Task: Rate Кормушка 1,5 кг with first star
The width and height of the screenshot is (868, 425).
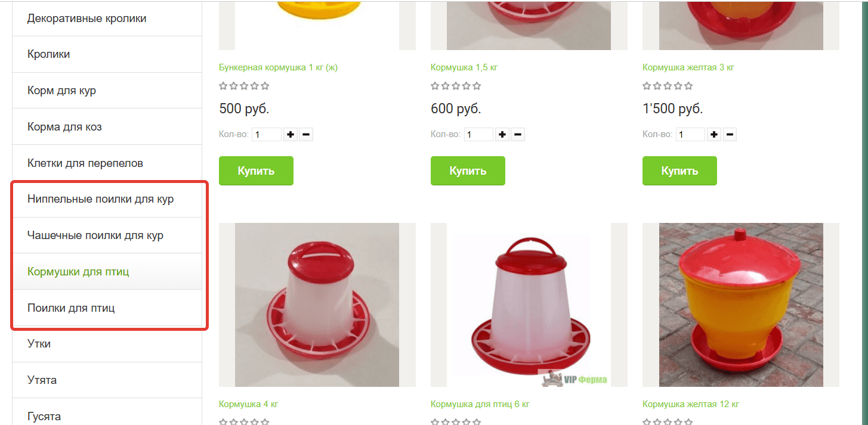Action: 435,86
